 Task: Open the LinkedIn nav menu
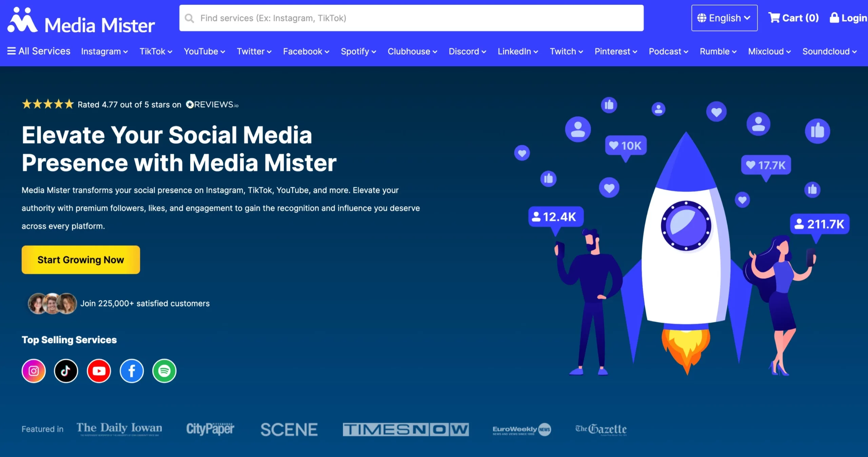point(518,52)
